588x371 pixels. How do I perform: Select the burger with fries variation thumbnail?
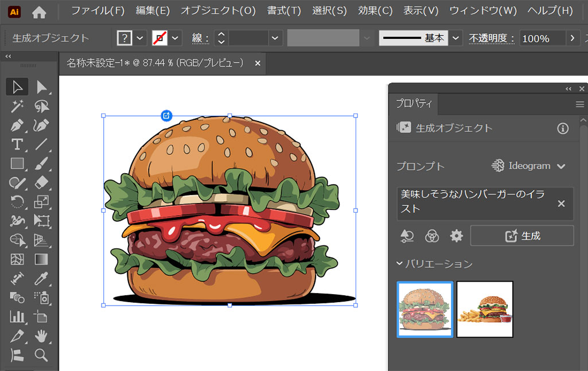(485, 310)
